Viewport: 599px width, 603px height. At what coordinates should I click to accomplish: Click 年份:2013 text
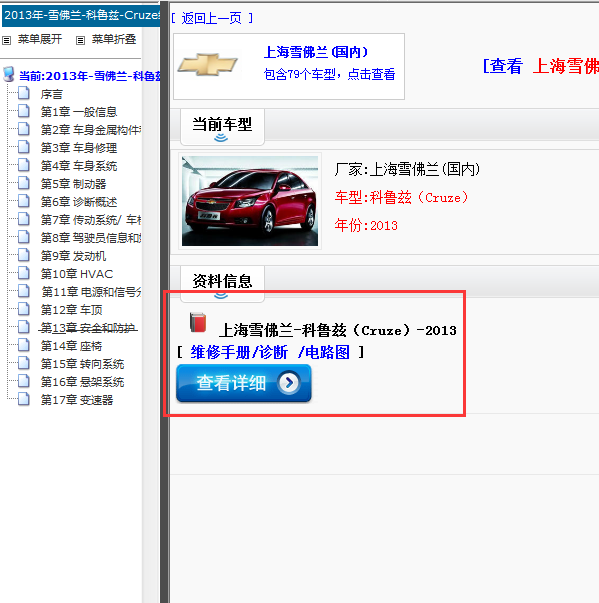pos(366,225)
